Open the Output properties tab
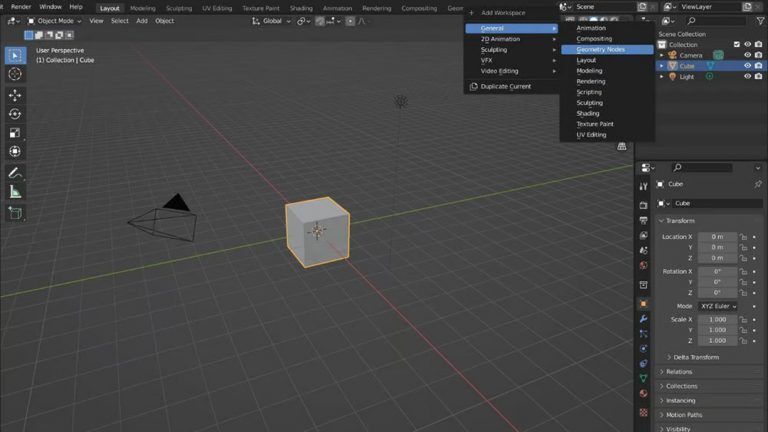 click(644, 220)
